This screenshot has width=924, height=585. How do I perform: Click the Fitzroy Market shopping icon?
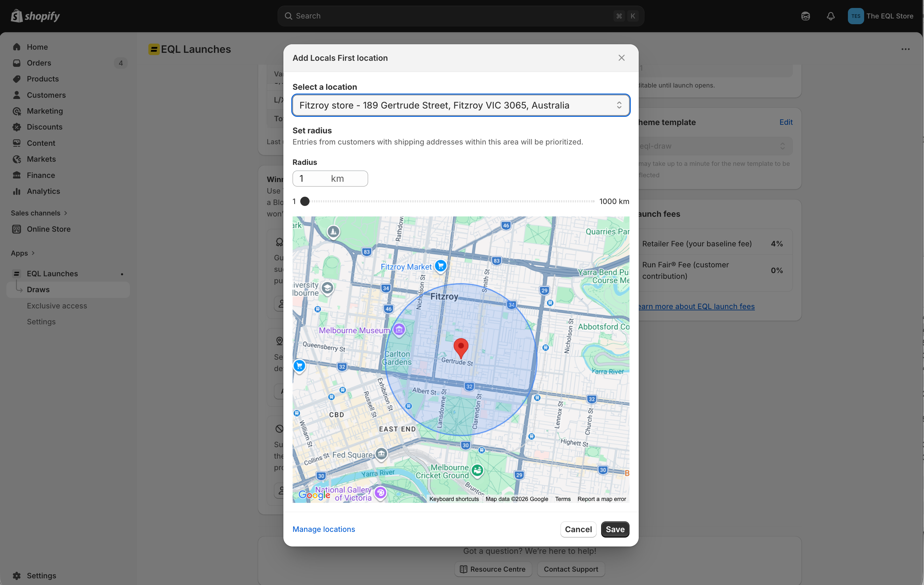point(441,265)
